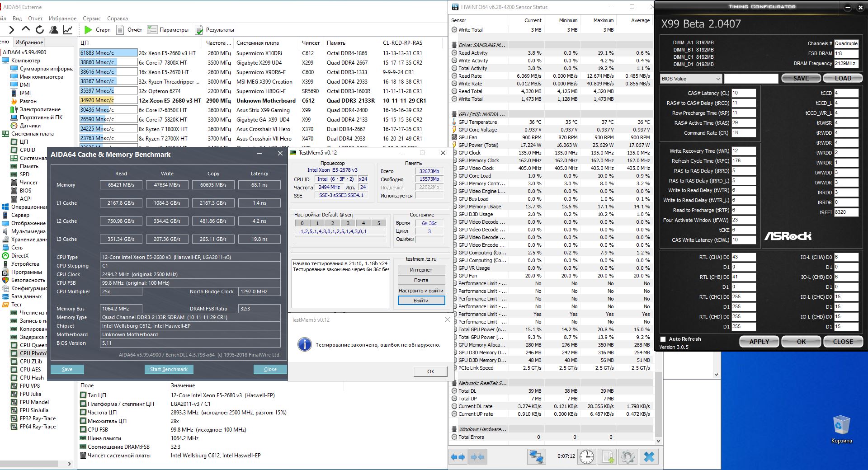The width and height of the screenshot is (868, 470).
Task: Click the CAS# Latency (CL) value field
Action: point(744,93)
